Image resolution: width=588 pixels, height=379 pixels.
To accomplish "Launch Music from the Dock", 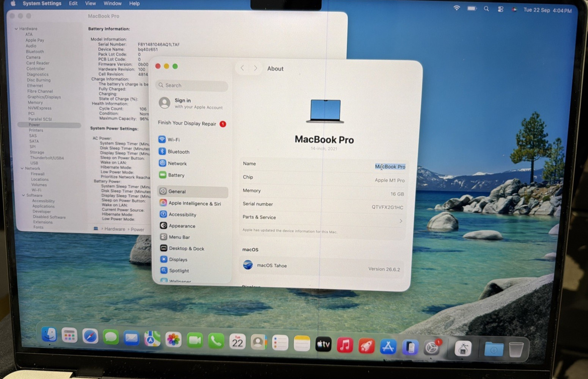I will click(x=345, y=345).
